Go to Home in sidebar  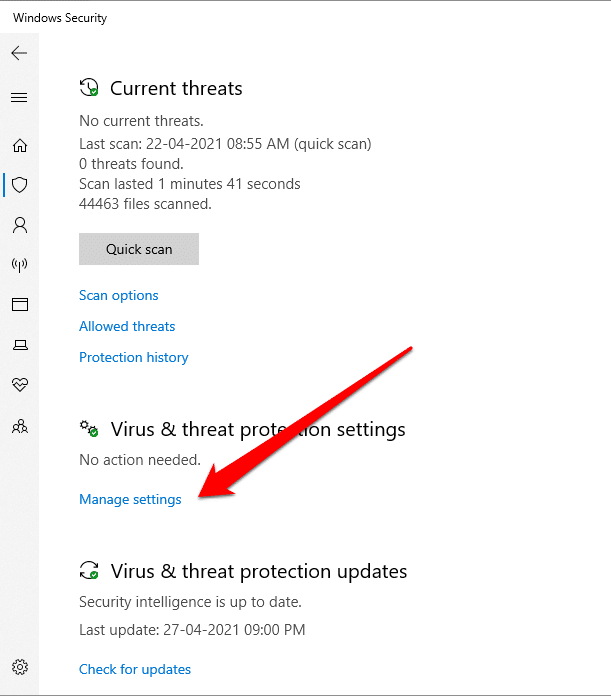click(x=19, y=146)
